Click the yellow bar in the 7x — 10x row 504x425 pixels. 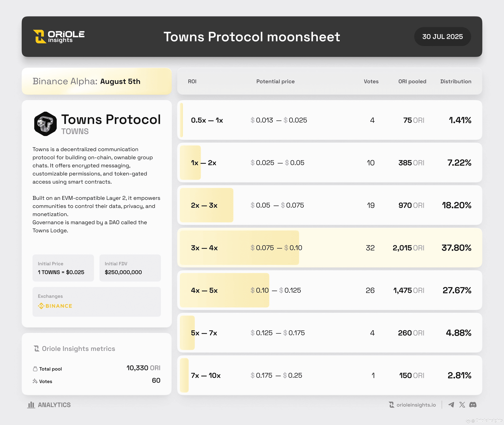click(184, 375)
